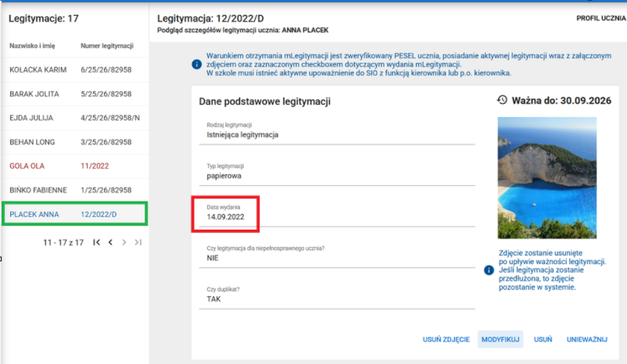
Task: Click the info icon near photo removal note
Action: coord(489,269)
